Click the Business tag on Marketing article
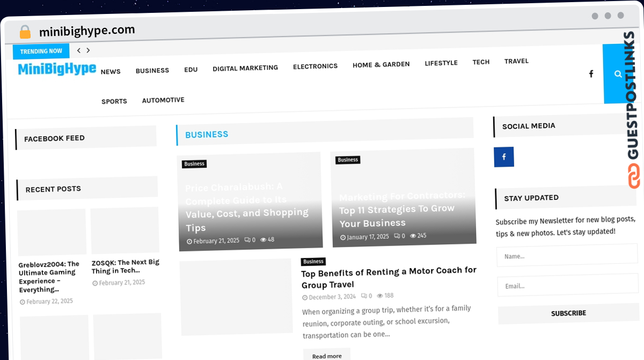The image size is (644, 360). pyautogui.click(x=348, y=160)
